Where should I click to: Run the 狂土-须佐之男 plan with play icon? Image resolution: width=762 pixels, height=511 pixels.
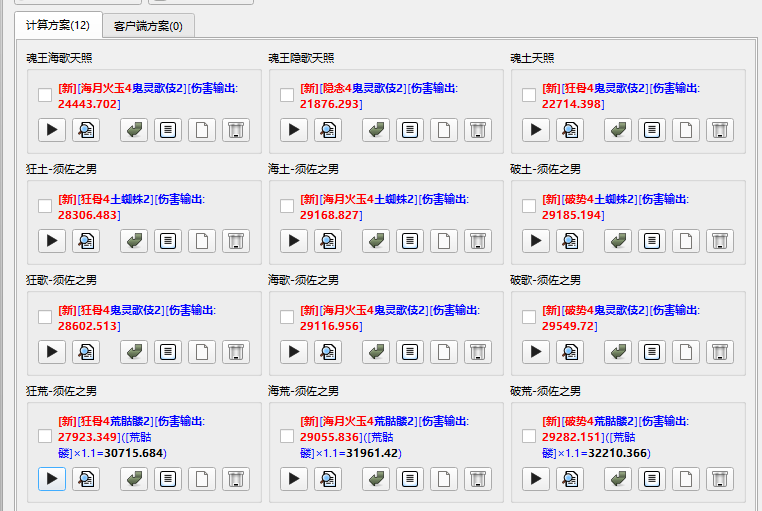pyautogui.click(x=52, y=241)
